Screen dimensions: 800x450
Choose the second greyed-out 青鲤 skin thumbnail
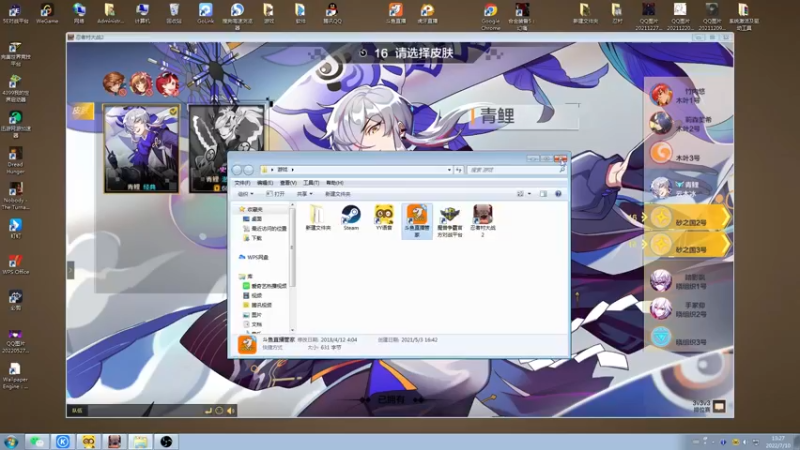pos(227,149)
